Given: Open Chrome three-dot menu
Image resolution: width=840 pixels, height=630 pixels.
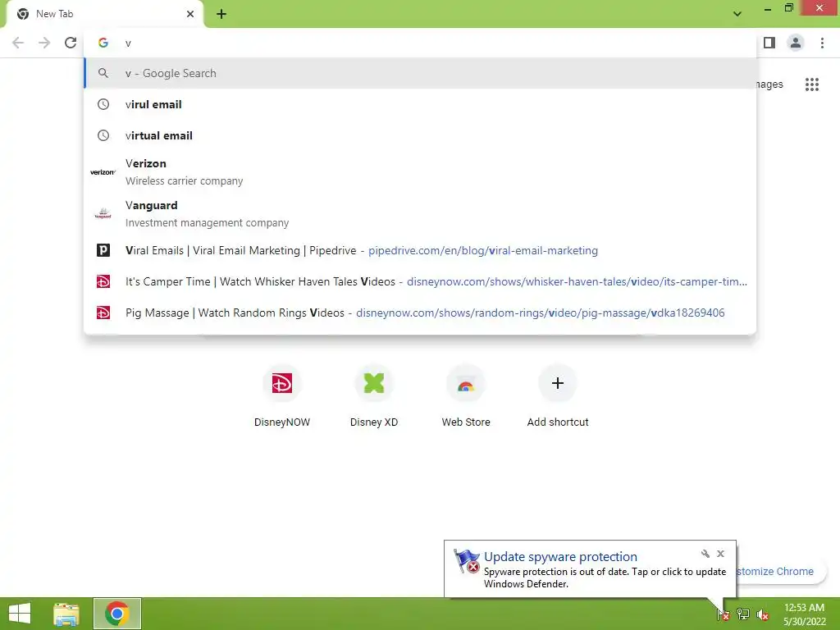Looking at the screenshot, I should pyautogui.click(x=822, y=43).
